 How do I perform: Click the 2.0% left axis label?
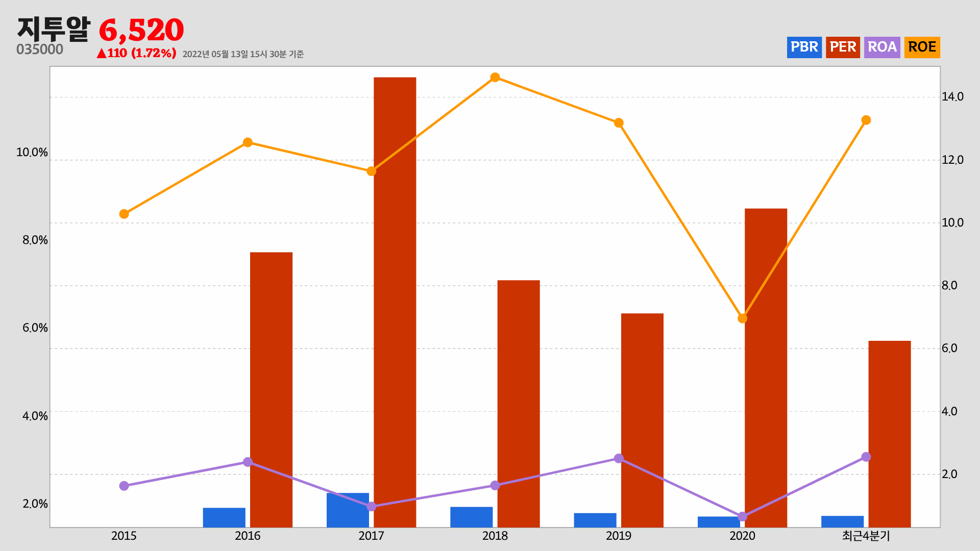[x=35, y=504]
